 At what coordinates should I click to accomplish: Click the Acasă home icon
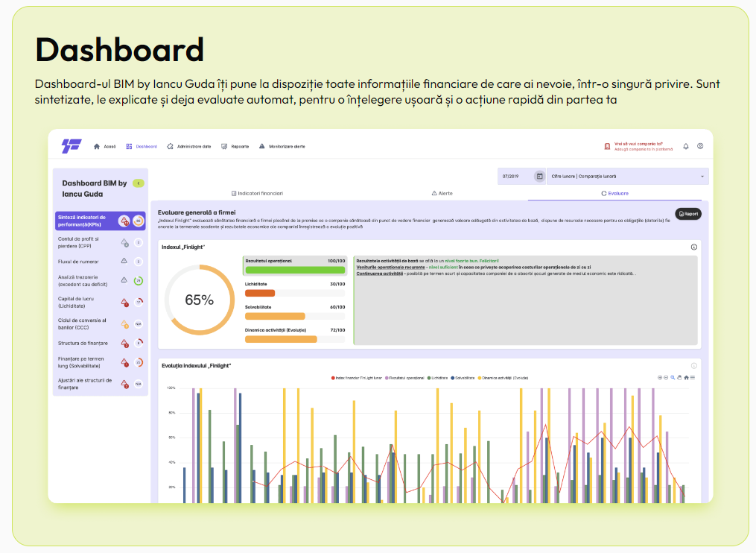[x=96, y=146]
